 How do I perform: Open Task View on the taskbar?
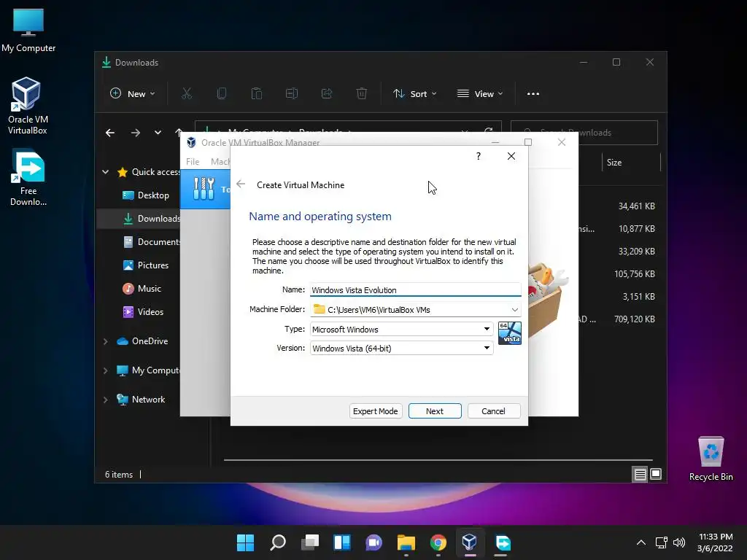click(x=310, y=542)
